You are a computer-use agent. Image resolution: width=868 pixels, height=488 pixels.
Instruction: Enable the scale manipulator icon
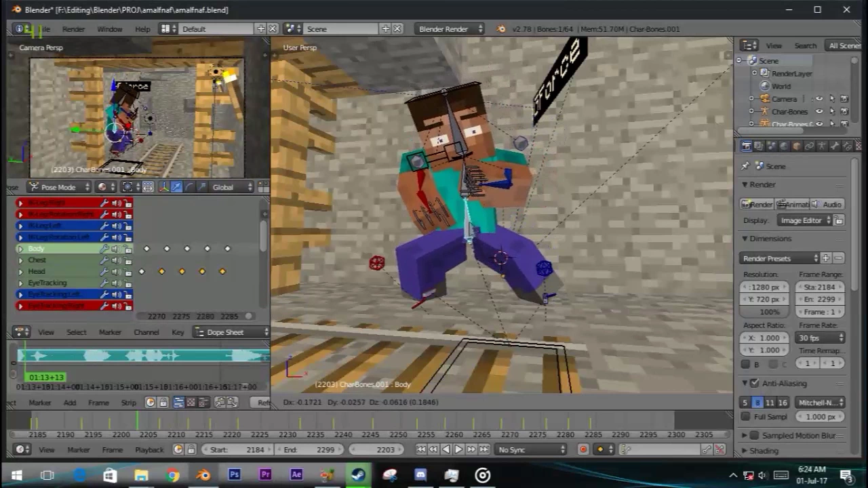coord(201,187)
